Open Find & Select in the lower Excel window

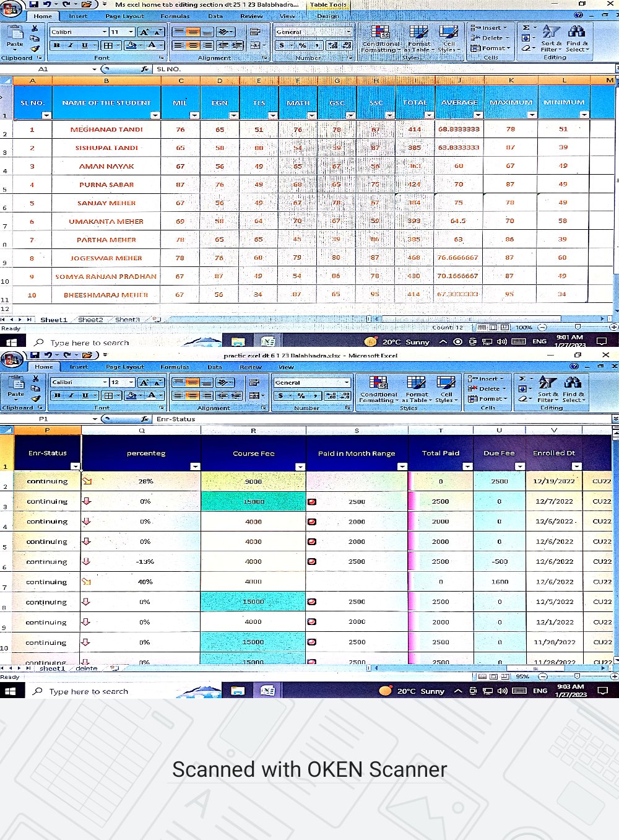[573, 389]
